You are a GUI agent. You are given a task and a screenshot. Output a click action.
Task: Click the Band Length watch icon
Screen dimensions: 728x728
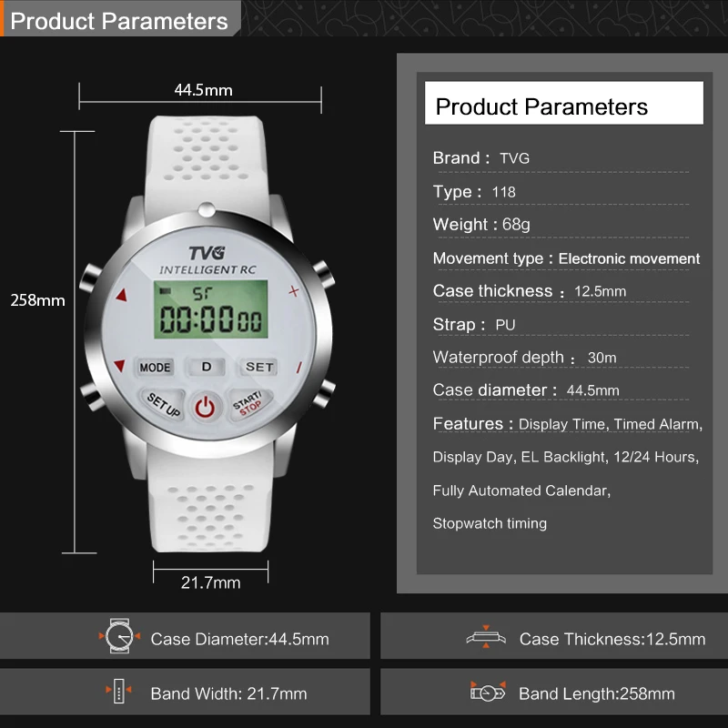click(488, 692)
